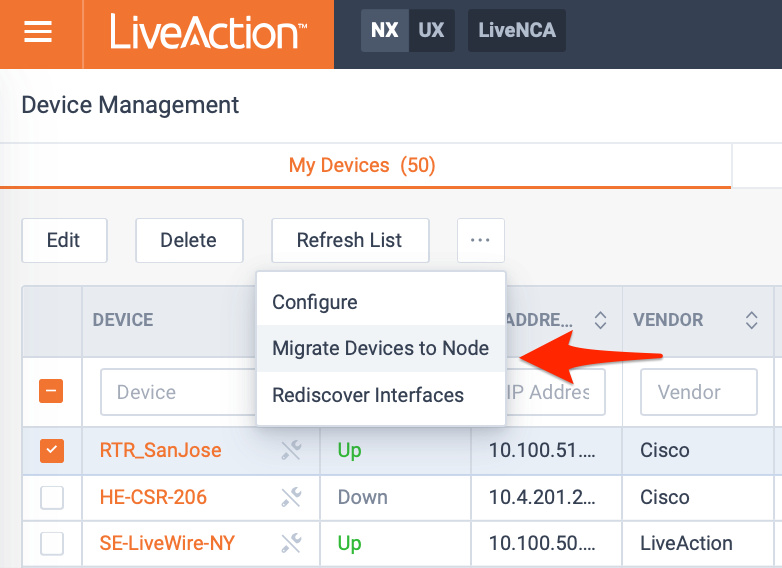Uncheck the RTR_SanJose row checkbox
The height and width of the screenshot is (568, 782).
52,451
